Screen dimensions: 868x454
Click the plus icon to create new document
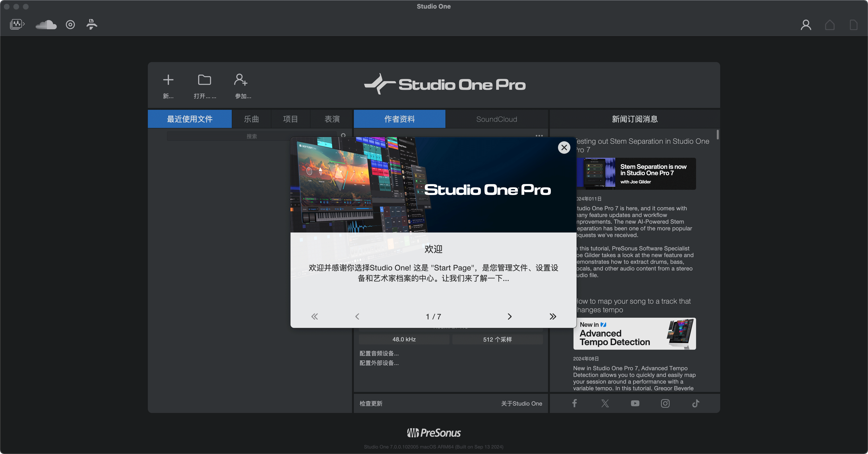(x=168, y=80)
